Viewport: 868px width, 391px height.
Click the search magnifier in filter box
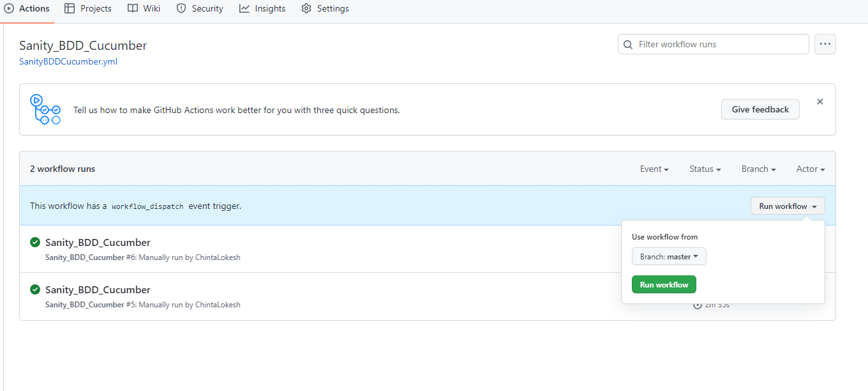[628, 44]
